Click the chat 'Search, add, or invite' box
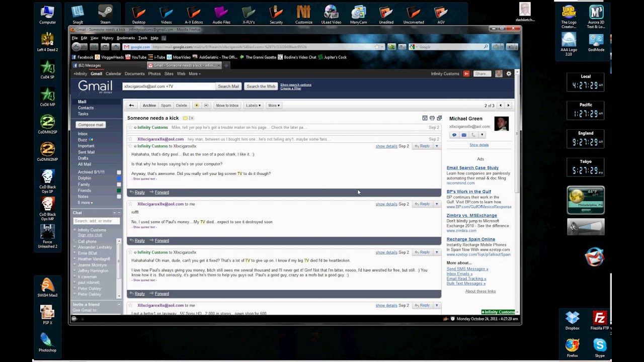 tap(96, 221)
